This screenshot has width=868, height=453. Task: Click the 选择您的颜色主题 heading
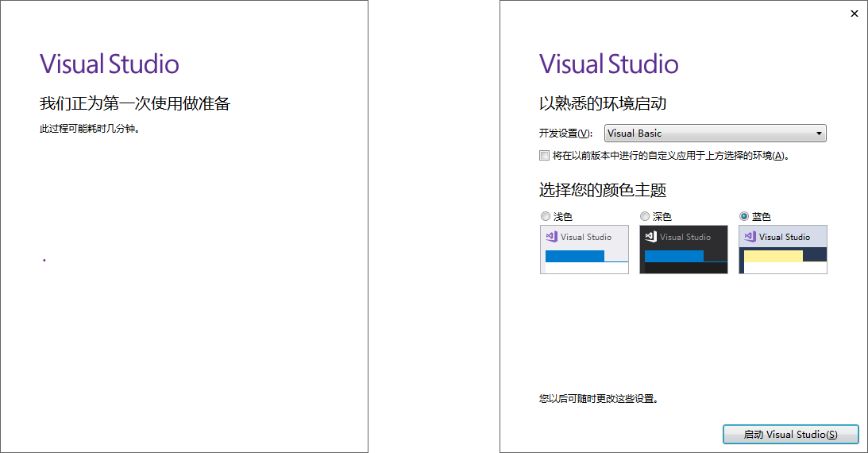click(602, 190)
